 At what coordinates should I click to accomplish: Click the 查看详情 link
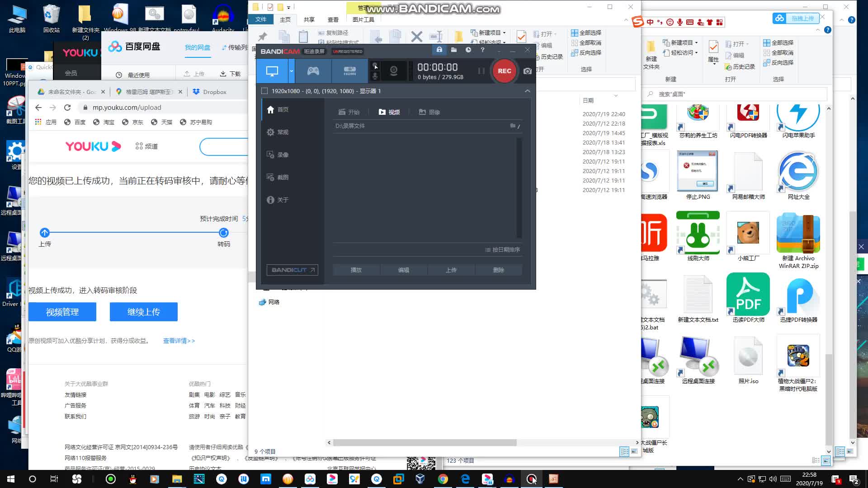pos(179,341)
